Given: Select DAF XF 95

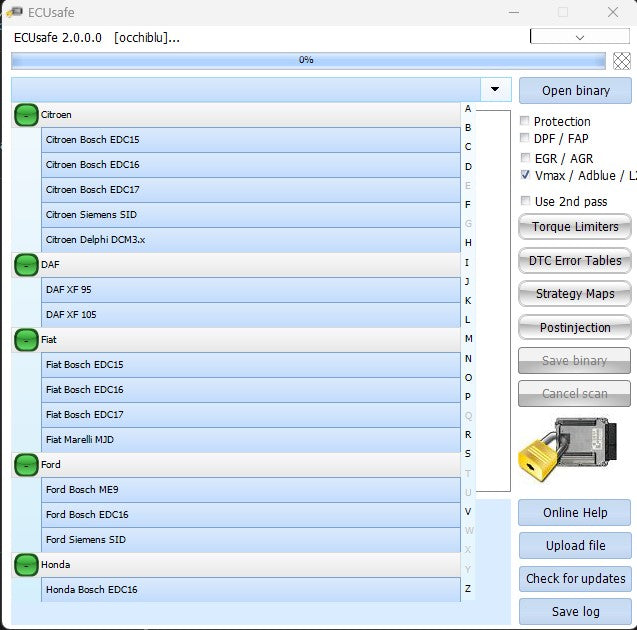Looking at the screenshot, I should [x=251, y=290].
